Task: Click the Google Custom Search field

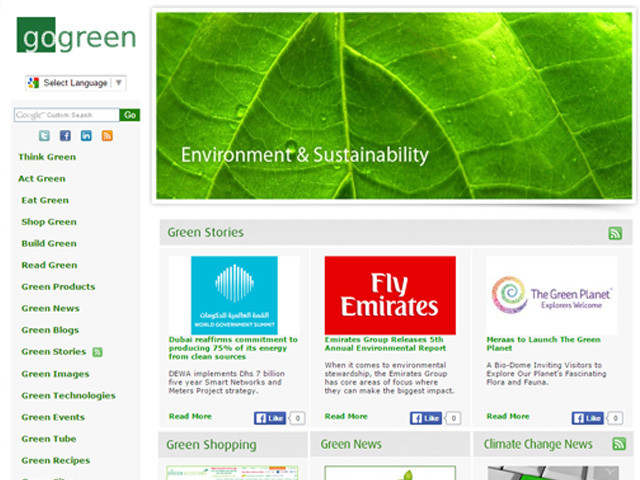Action: coord(66,115)
